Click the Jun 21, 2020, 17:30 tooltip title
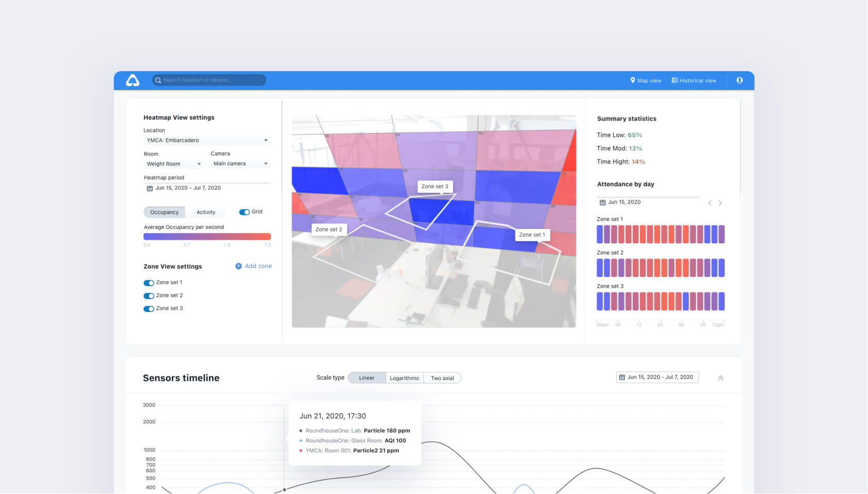This screenshot has height=494, width=868. point(333,416)
